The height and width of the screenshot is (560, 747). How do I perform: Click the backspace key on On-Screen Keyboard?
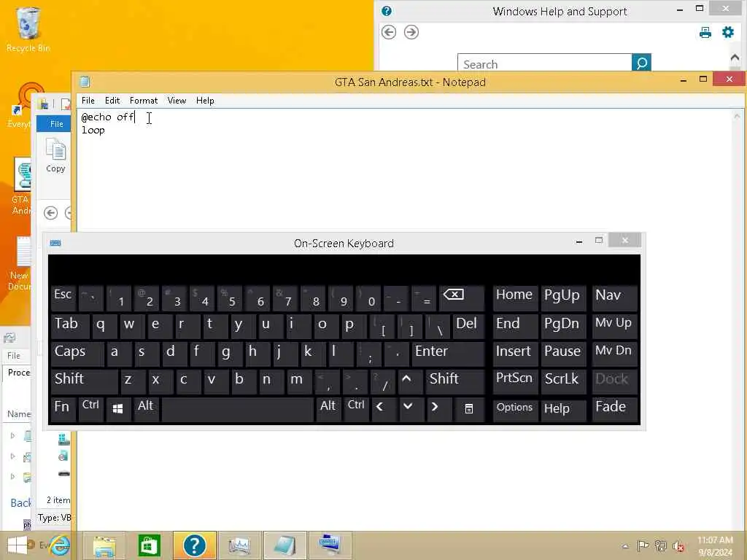click(461, 298)
